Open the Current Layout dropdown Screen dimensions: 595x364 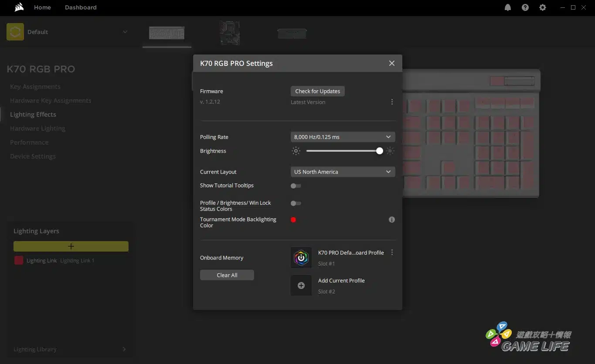[343, 172]
